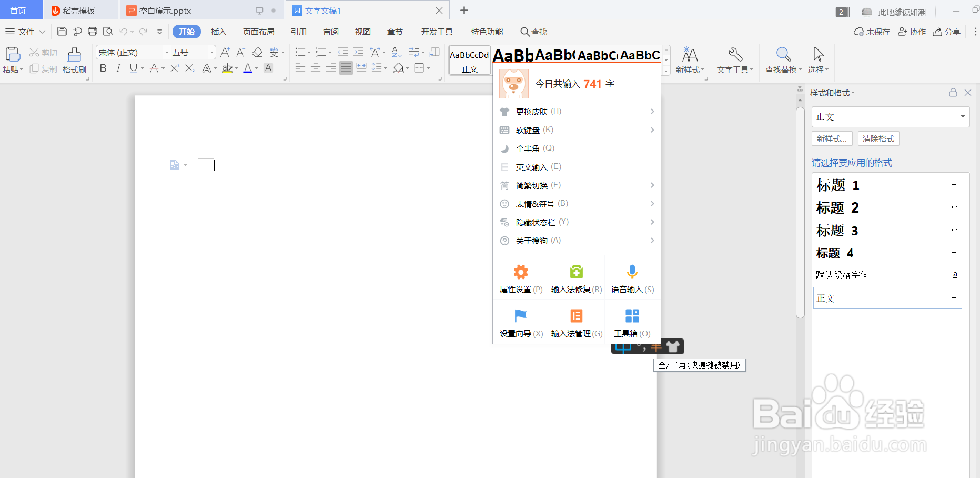Open new tab with plus button
The height and width of the screenshot is (478, 980).
pos(464,11)
